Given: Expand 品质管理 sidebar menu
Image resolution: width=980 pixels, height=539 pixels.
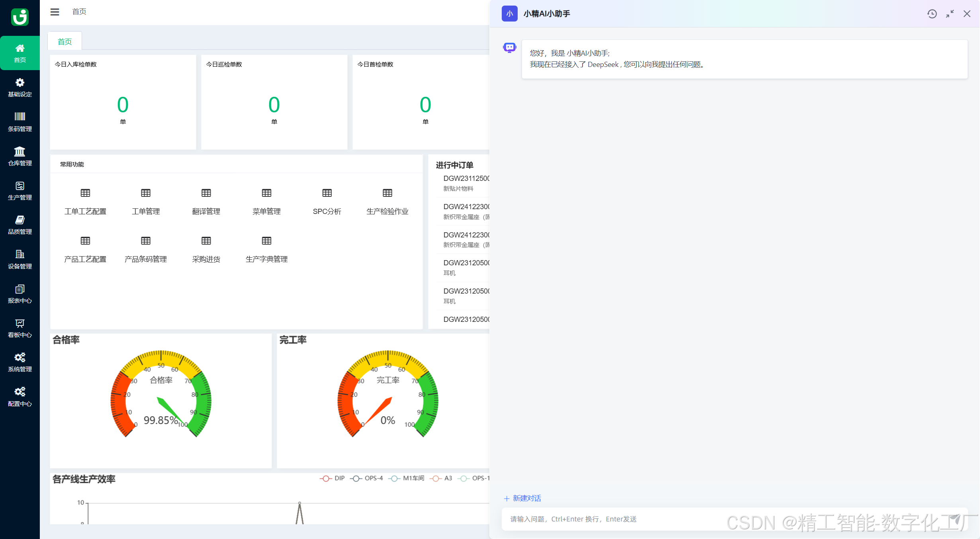Looking at the screenshot, I should pyautogui.click(x=20, y=225).
